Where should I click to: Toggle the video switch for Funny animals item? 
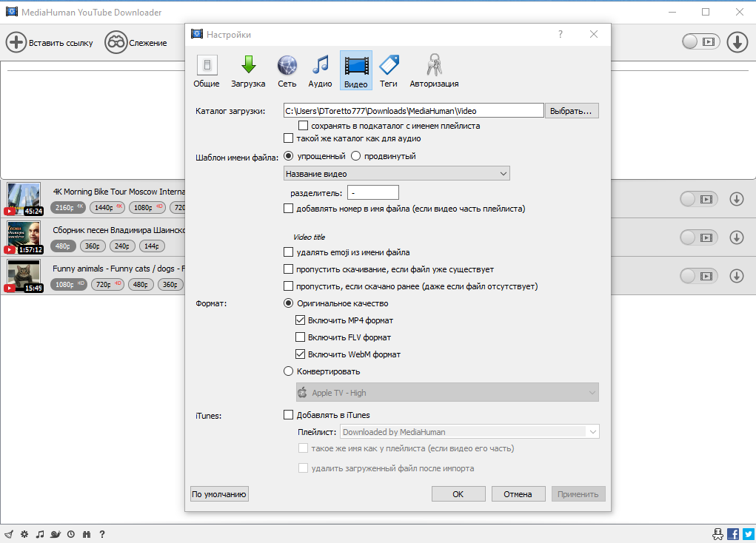(699, 276)
